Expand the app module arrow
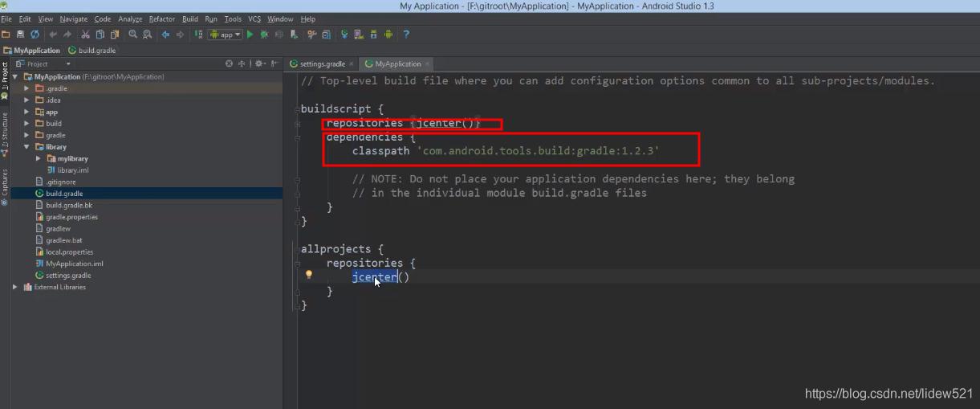This screenshot has width=980, height=409. tap(26, 112)
